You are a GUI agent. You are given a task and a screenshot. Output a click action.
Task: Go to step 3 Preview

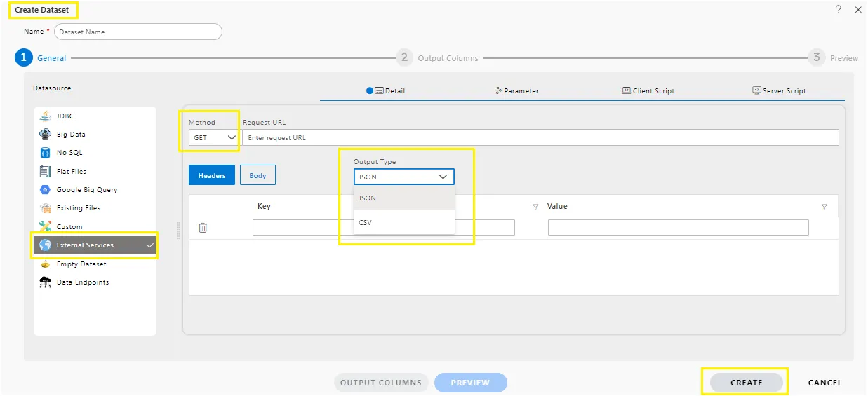click(833, 58)
